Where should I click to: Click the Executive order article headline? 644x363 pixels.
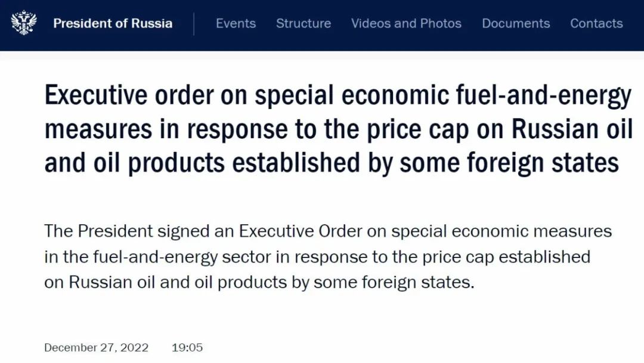tap(339, 129)
